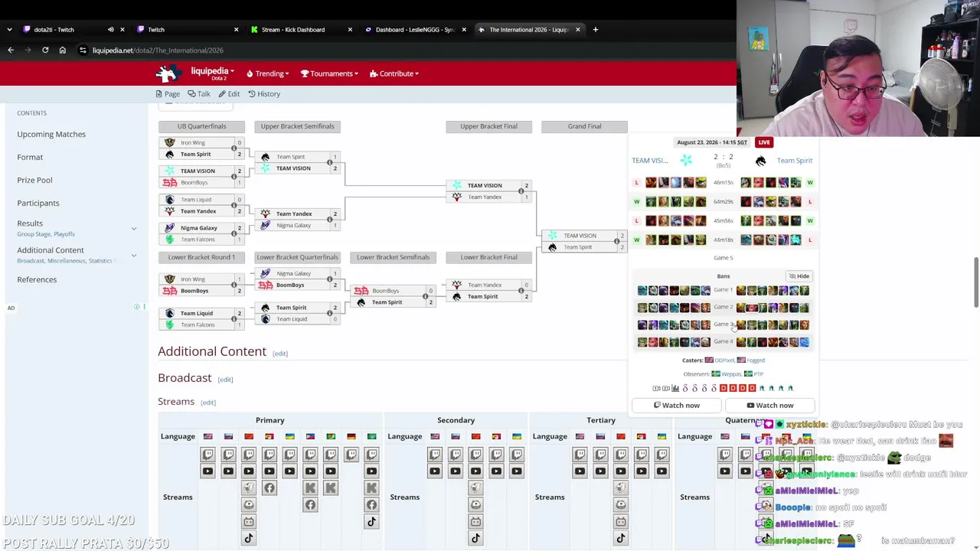
Task: Open the Liquipedia Dota 2 logo home
Action: (x=168, y=73)
